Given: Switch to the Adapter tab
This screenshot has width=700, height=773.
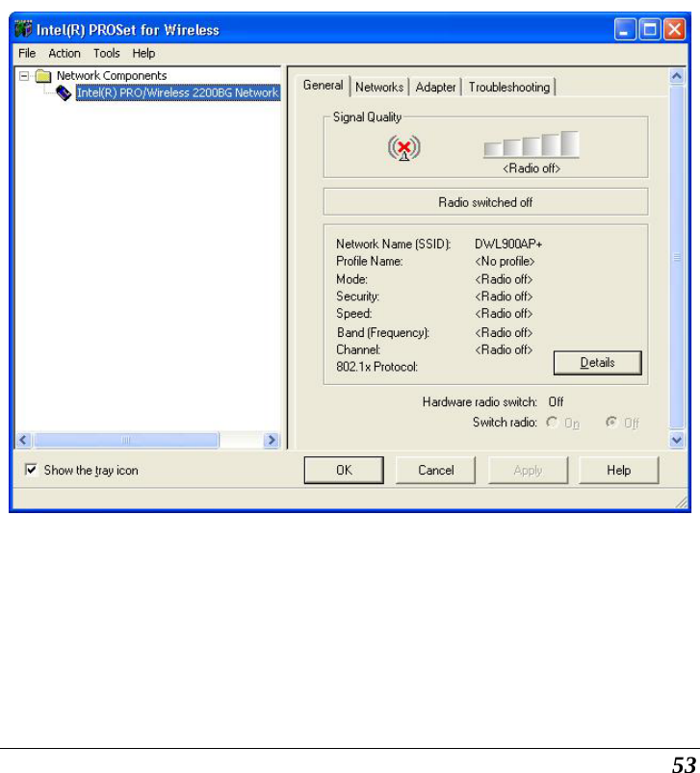Looking at the screenshot, I should pyautogui.click(x=435, y=88).
